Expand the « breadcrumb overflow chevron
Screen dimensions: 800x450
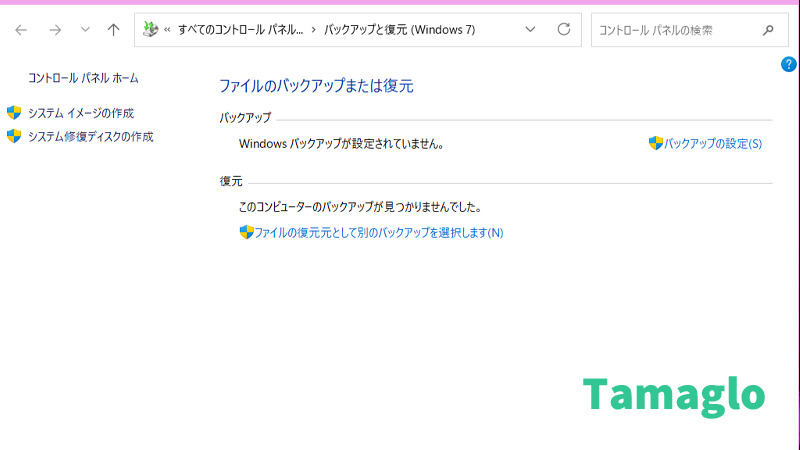pos(167,30)
